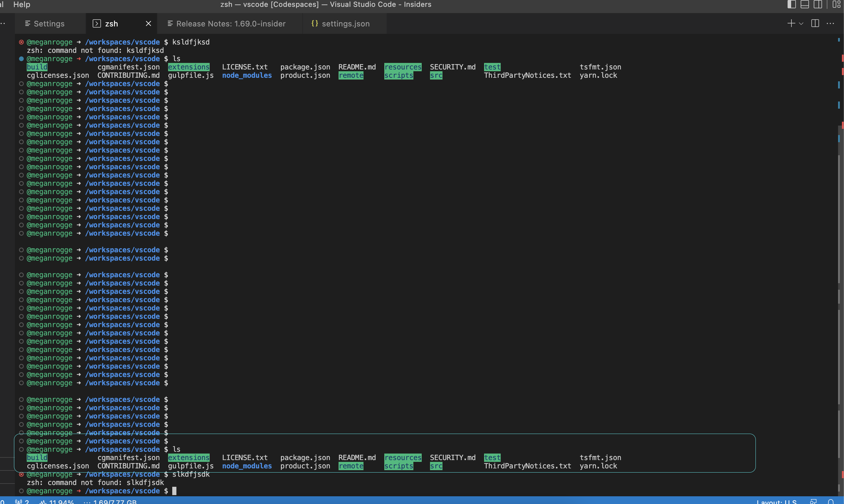Click ThirdPartyNotices.txt in the second ls output
The height and width of the screenshot is (504, 844).
tap(527, 466)
